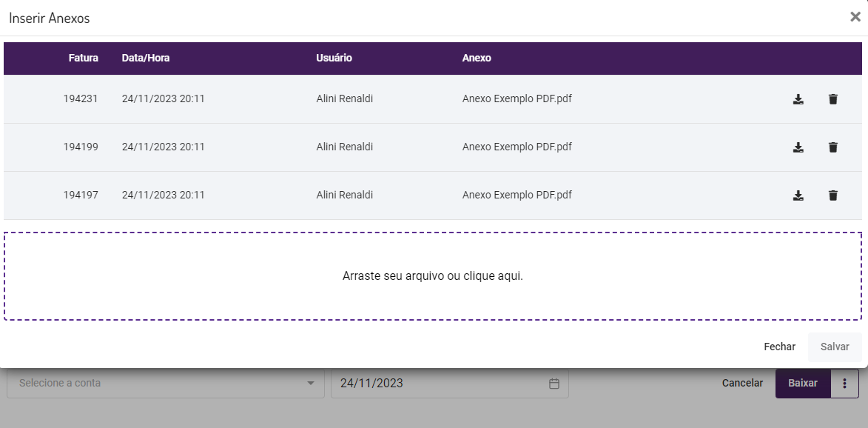Viewport: 868px width, 428px height.
Task: Click the file drop zone to upload
Action: coord(433,276)
